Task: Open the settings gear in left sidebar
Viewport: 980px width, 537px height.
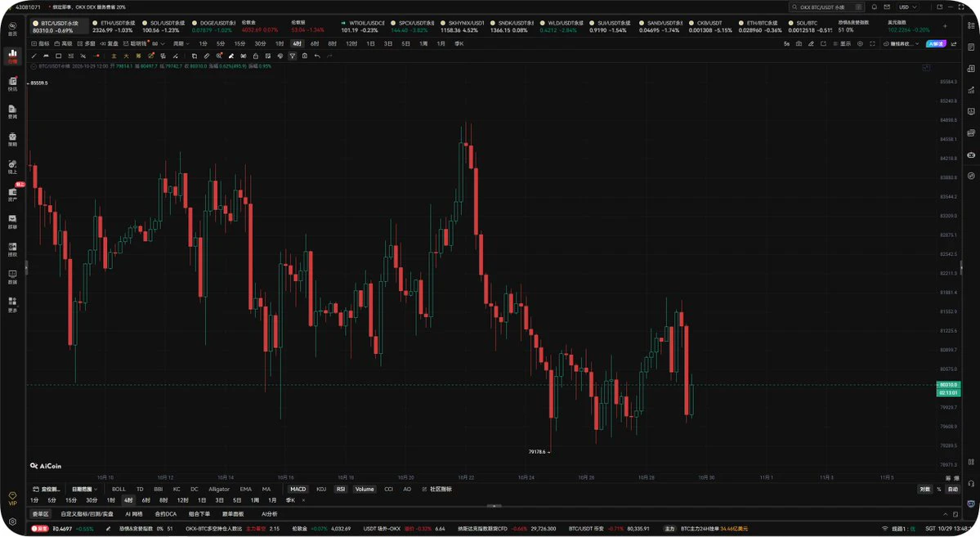Action: pyautogui.click(x=12, y=521)
